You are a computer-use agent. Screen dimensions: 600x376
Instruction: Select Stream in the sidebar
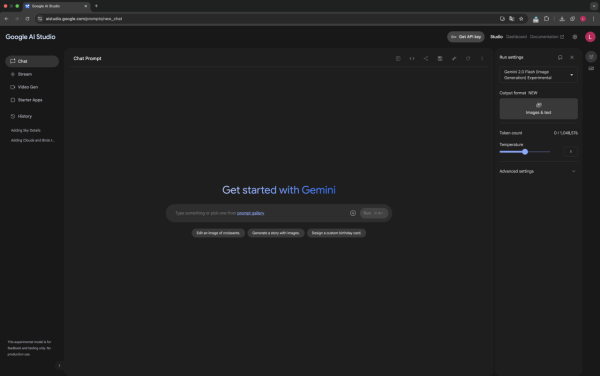coord(32,74)
